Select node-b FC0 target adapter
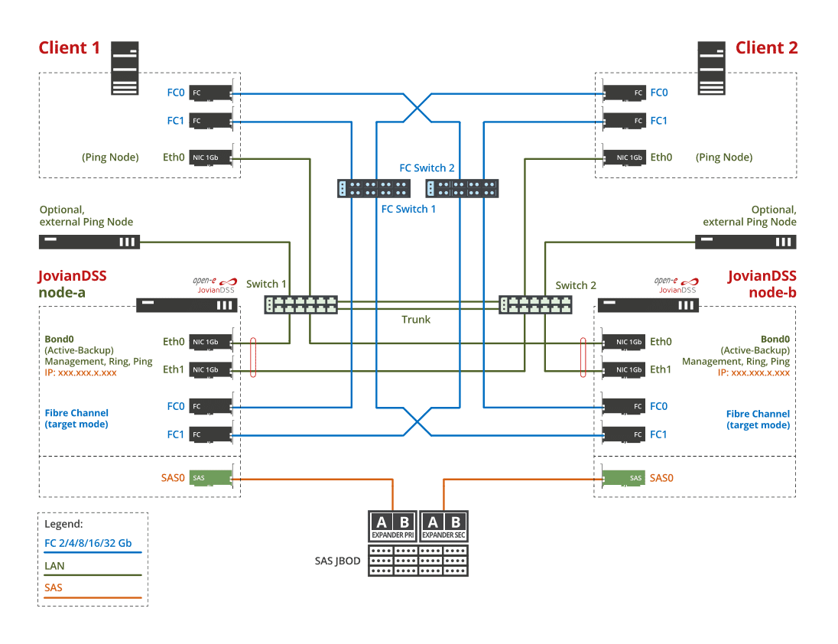The width and height of the screenshot is (838, 644). click(x=624, y=407)
